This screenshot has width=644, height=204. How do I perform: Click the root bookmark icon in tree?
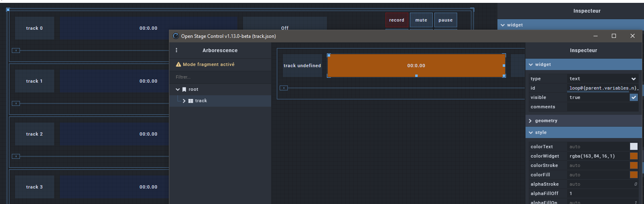(x=184, y=89)
